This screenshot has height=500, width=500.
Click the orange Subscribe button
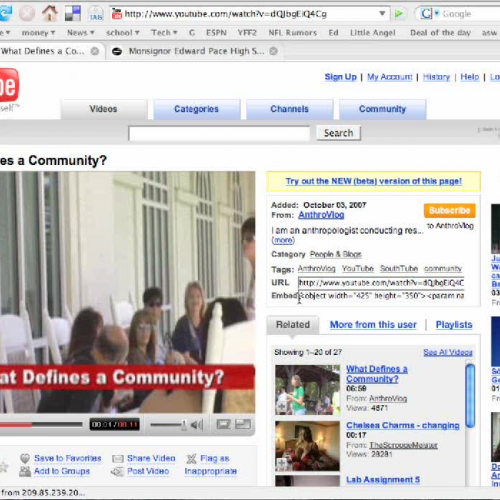click(x=450, y=210)
